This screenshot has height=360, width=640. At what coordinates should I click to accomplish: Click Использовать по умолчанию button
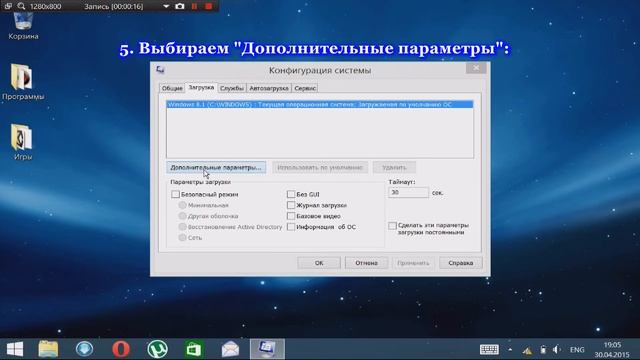320,167
